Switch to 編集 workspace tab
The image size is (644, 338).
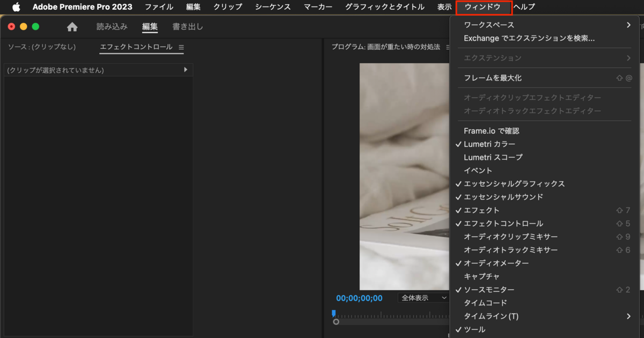(150, 27)
